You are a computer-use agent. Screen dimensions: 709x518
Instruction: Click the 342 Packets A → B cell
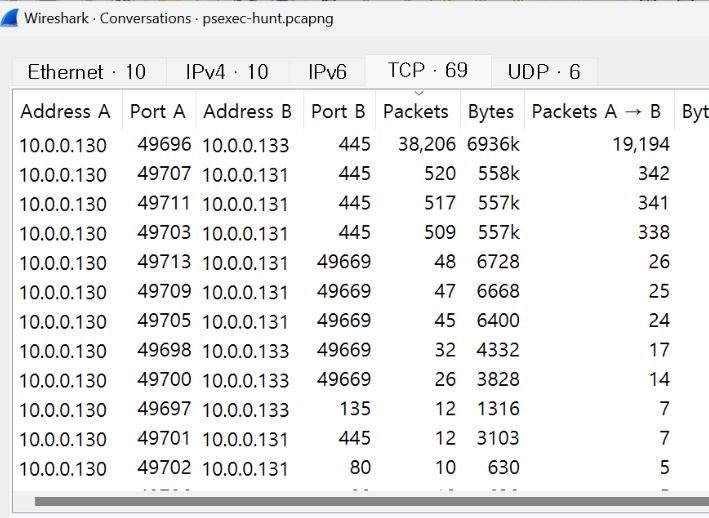[654, 174]
